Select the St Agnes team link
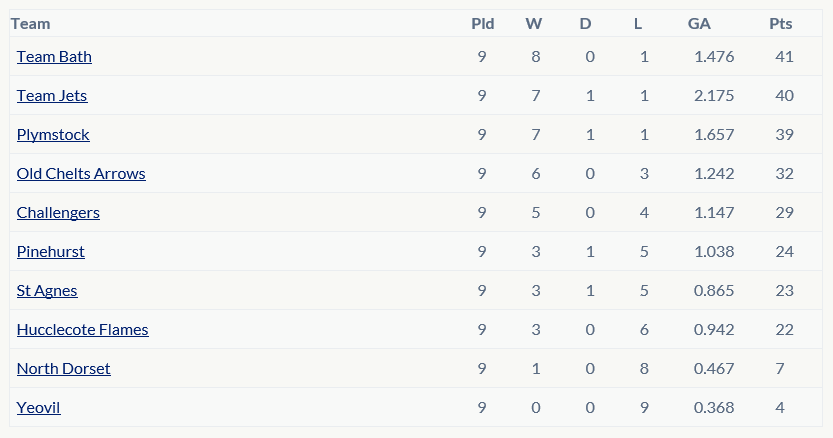 [47, 291]
